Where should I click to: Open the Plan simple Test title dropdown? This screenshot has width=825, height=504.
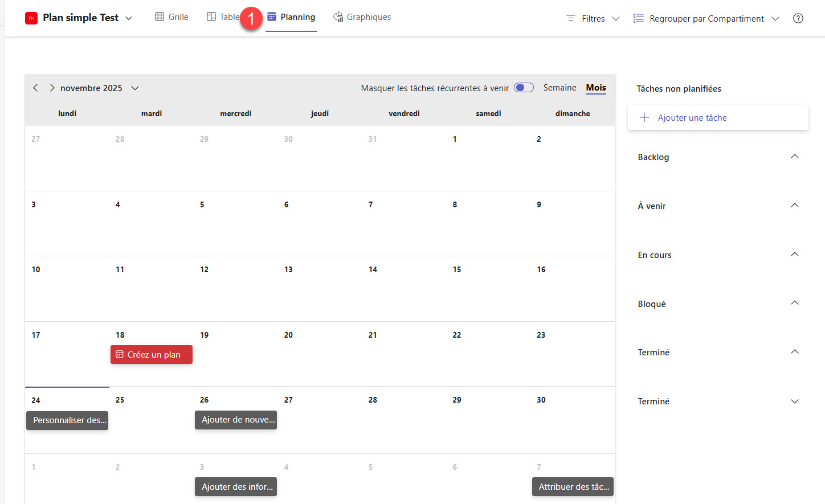coord(129,18)
